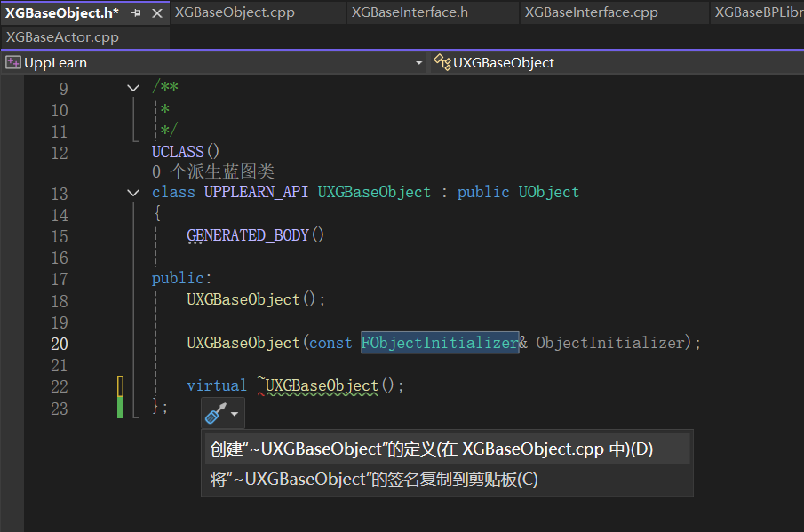Click line number 20 in the gutter
The image size is (804, 532).
tap(60, 344)
